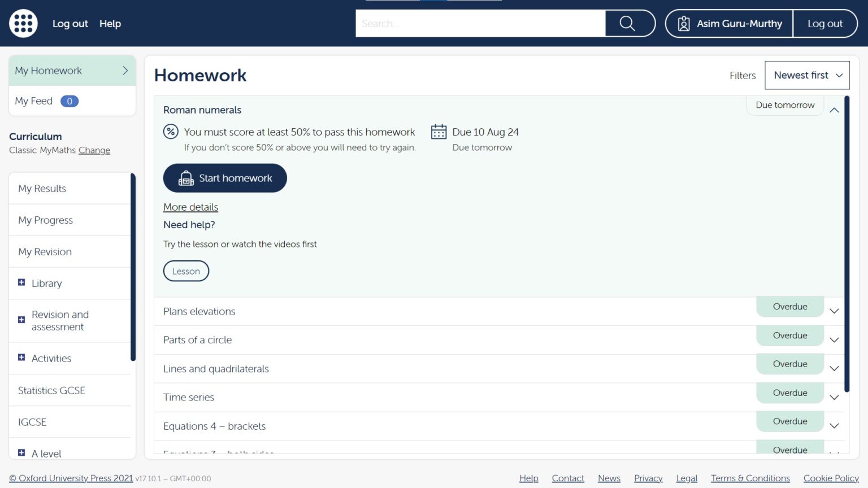
Task: Open My Results in the sidebar
Action: (x=42, y=189)
